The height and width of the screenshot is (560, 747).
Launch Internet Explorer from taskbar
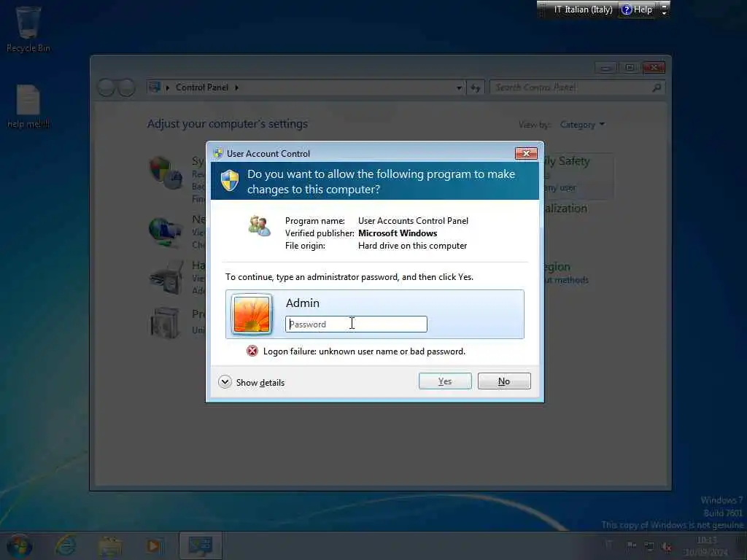click(65, 545)
